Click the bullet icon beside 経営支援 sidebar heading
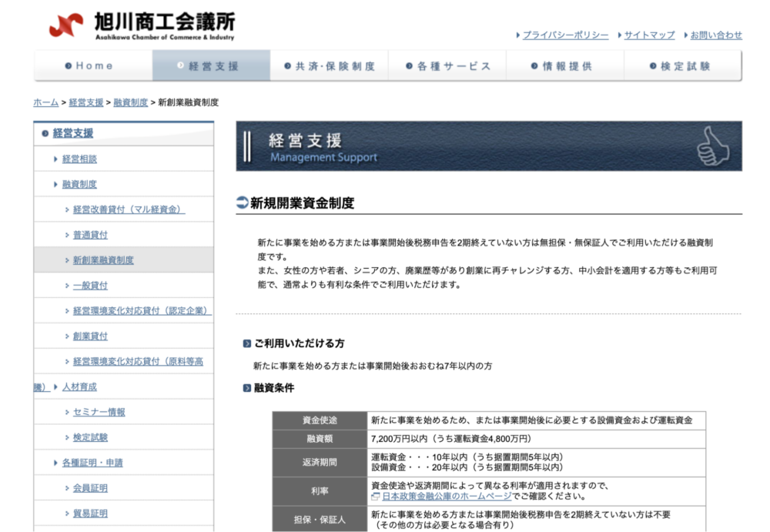770x532 pixels. coord(45,133)
